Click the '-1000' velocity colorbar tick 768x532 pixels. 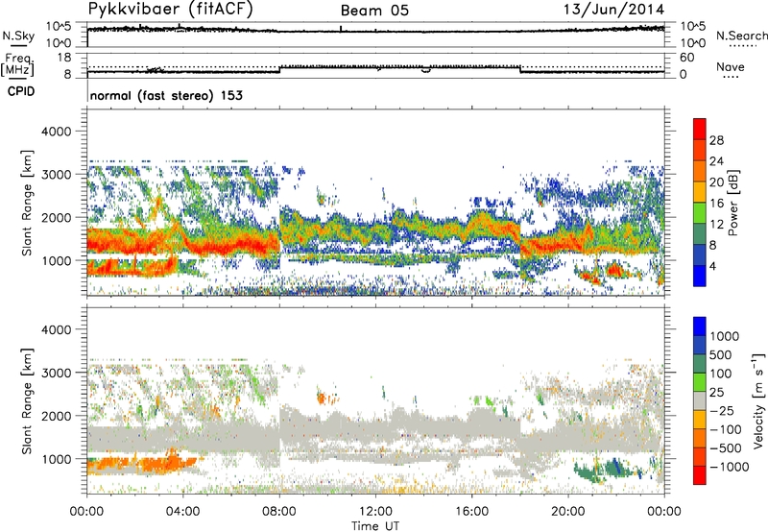point(729,467)
